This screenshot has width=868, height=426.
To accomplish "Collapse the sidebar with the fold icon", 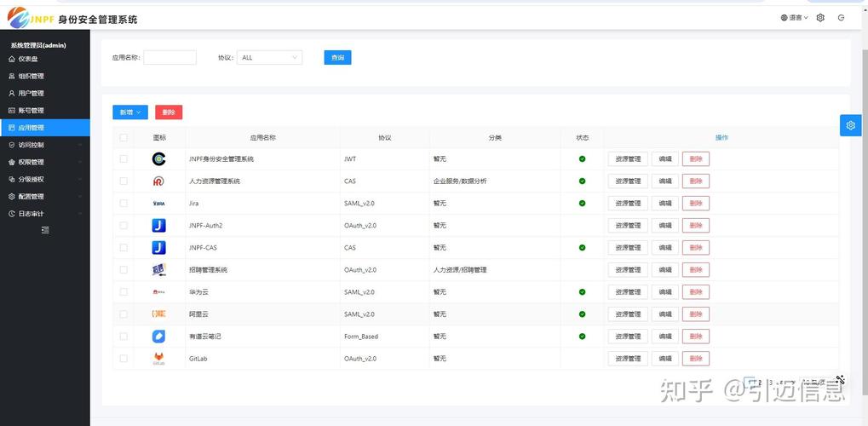I will pyautogui.click(x=45, y=230).
